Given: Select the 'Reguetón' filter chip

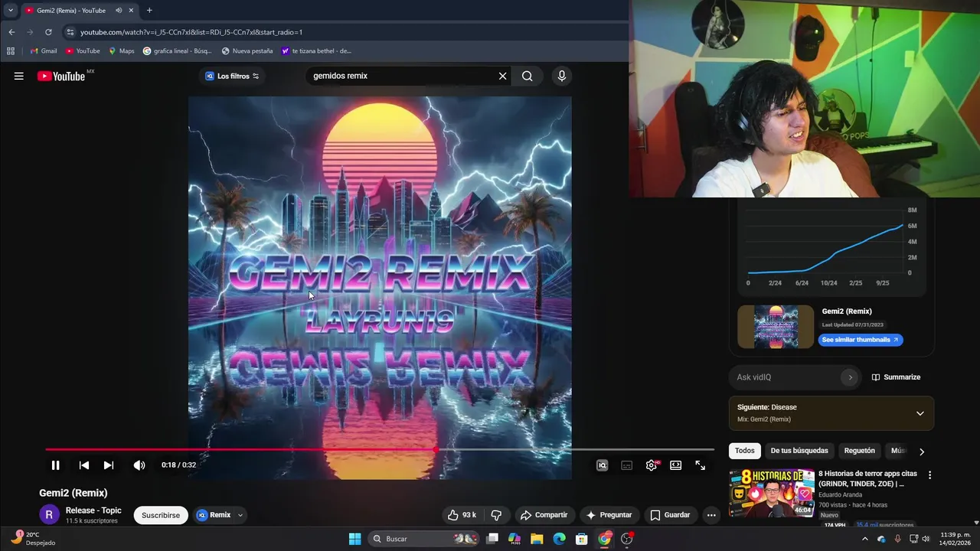Looking at the screenshot, I should 860,451.
